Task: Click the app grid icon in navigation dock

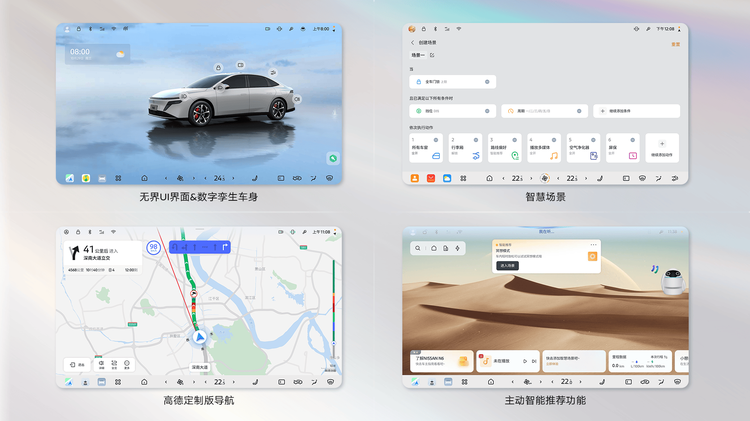Action: point(117,382)
